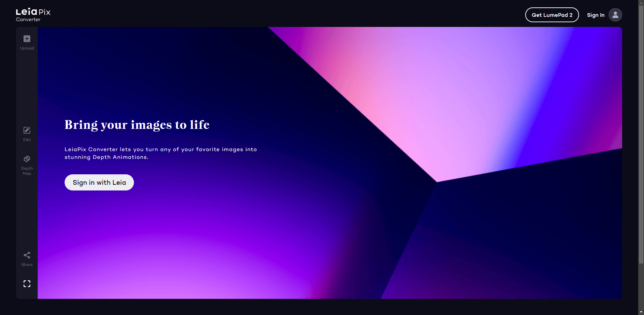
Task: Click the Sign In text link
Action: [x=596, y=15]
